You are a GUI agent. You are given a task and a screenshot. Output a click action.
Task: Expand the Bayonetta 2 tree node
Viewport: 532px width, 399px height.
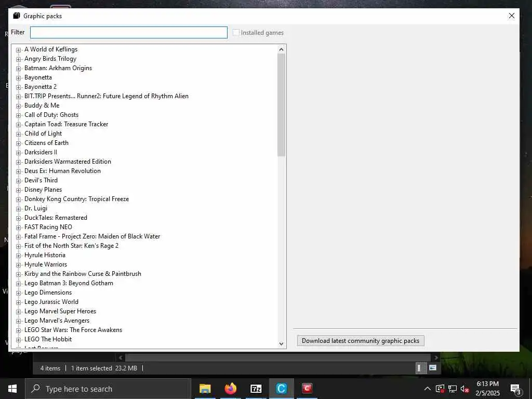pos(19,87)
